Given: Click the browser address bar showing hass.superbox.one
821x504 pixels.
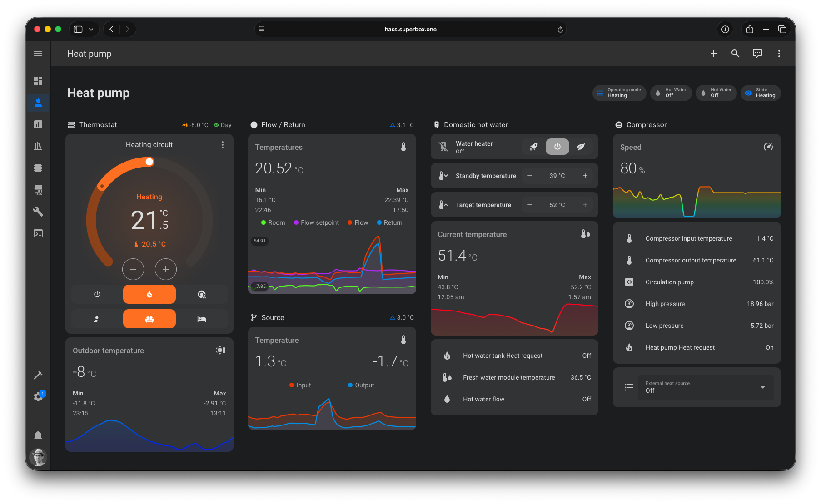Looking at the screenshot, I should [x=410, y=29].
